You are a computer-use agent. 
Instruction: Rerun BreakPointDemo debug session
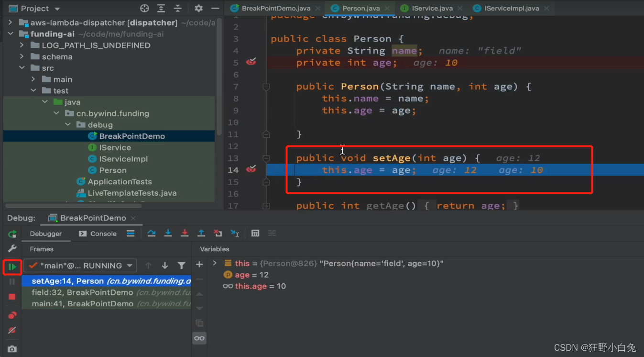tap(12, 234)
